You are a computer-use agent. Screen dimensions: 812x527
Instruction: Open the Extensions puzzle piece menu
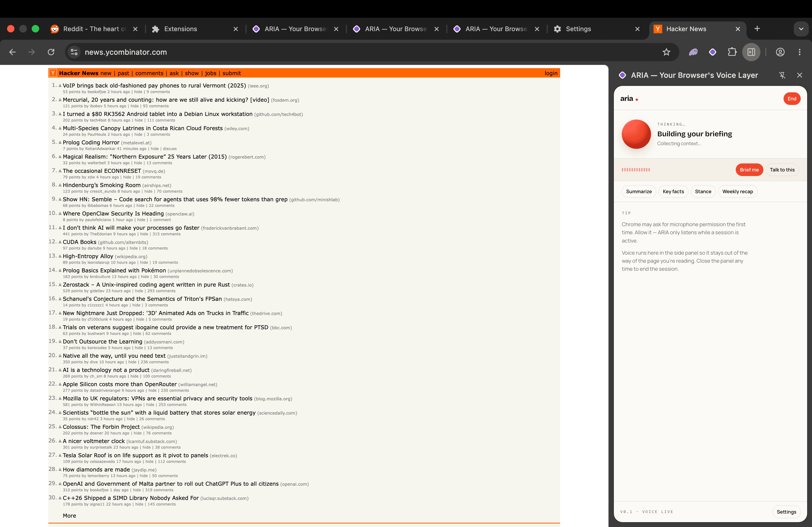732,52
